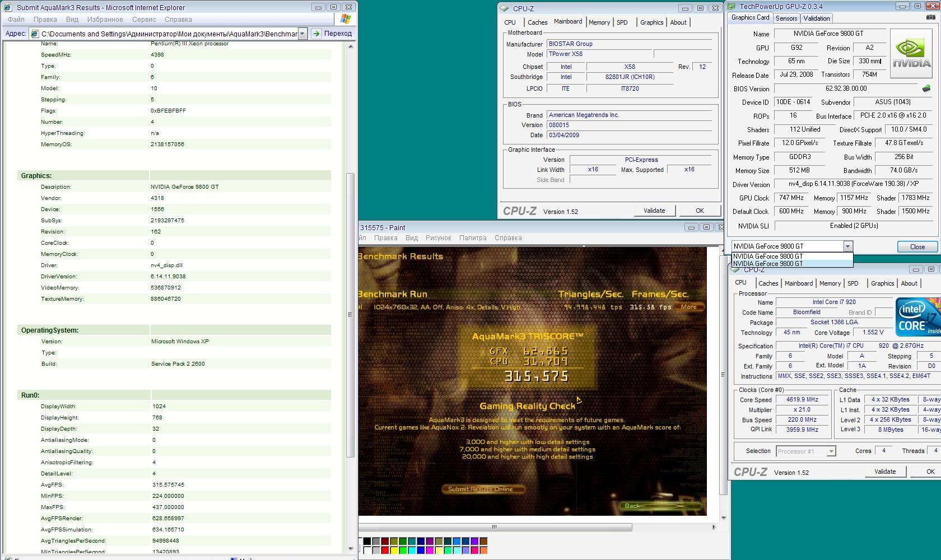The height and width of the screenshot is (560, 941).
Task: Open the Справка menu in Paint
Action: [x=508, y=238]
